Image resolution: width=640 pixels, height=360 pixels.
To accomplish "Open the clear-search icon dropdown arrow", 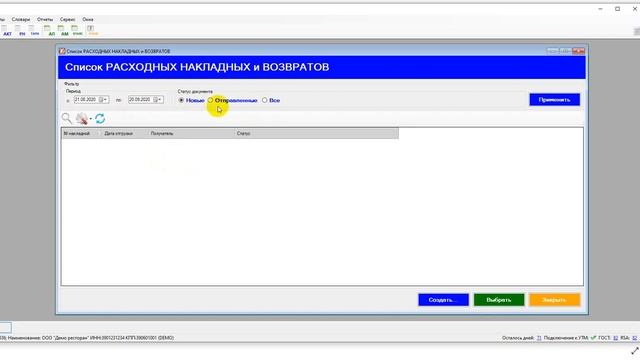I will click(x=91, y=119).
